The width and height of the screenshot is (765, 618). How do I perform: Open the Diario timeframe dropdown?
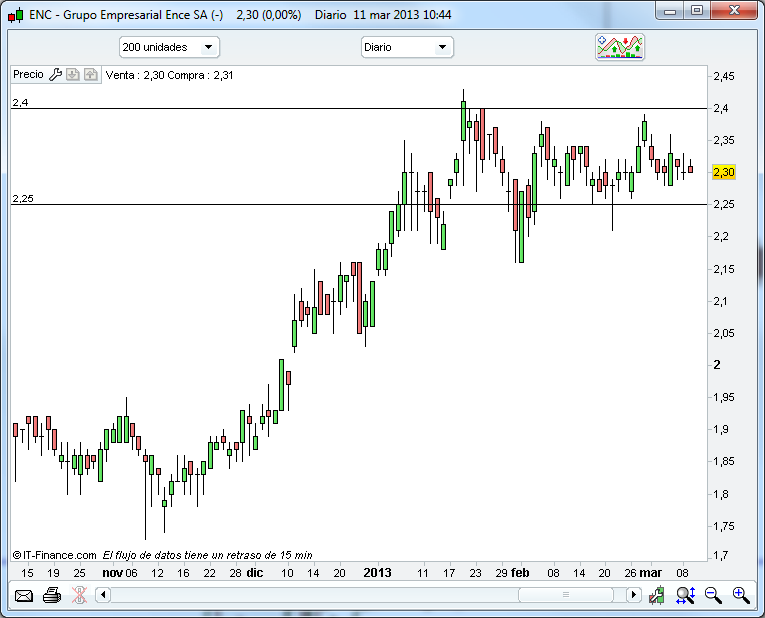407,47
